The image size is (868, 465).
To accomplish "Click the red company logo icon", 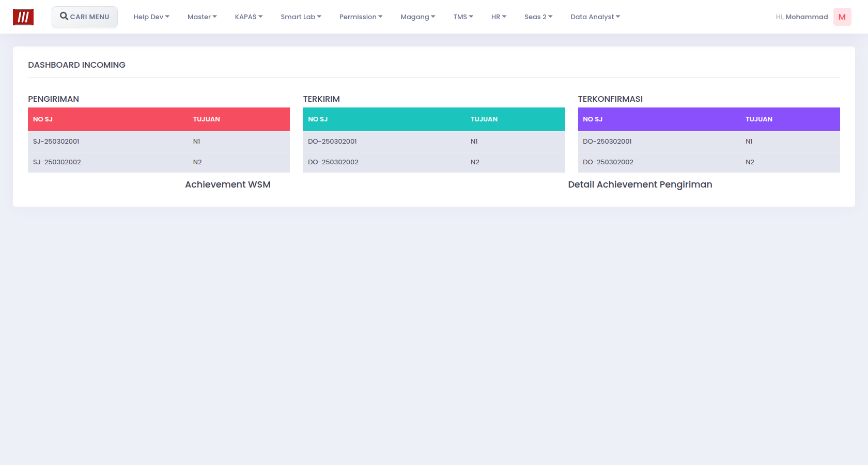I will (x=23, y=17).
